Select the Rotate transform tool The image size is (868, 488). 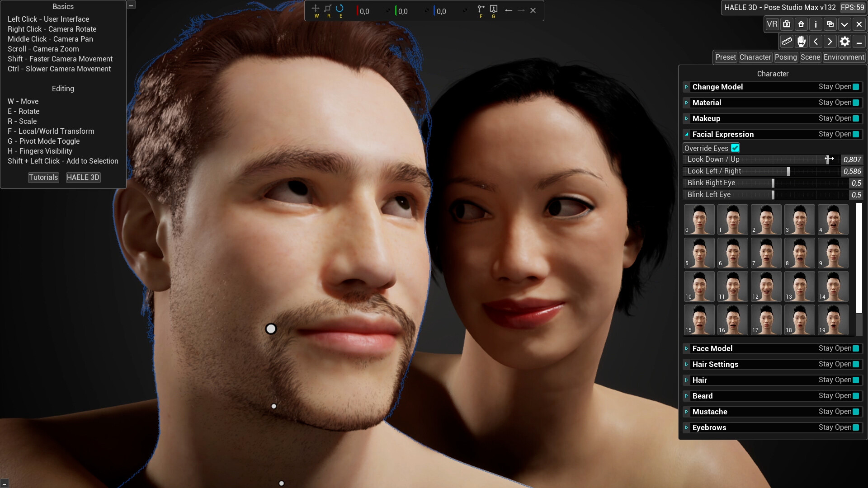pyautogui.click(x=340, y=9)
